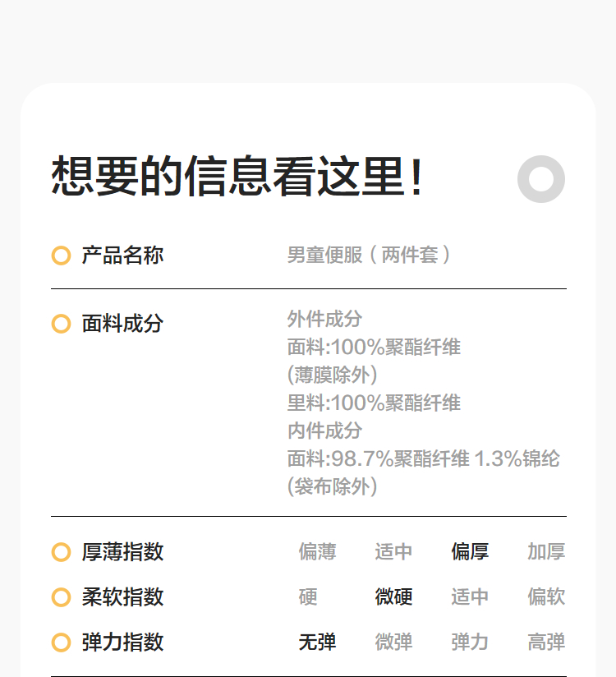This screenshot has width=616, height=677.
Task: Choose 加厚 thickness level
Action: pos(546,552)
